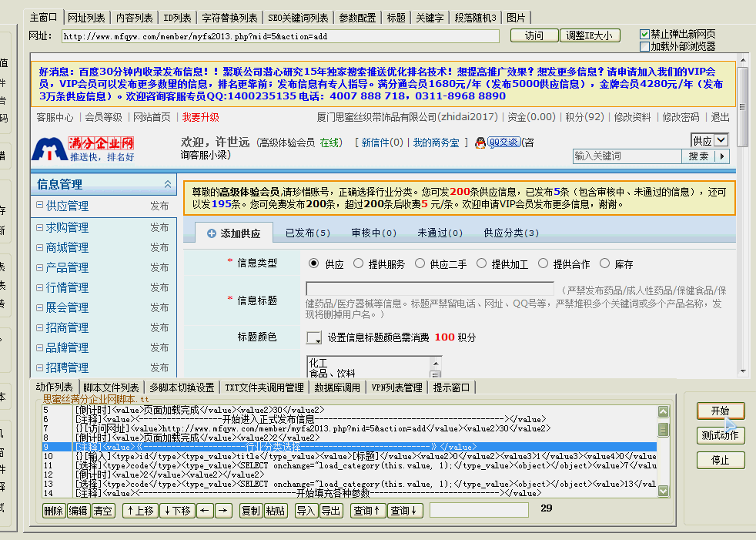This screenshot has width=756, height=540.
Task: Open the 参数配置 tab
Action: tap(357, 18)
